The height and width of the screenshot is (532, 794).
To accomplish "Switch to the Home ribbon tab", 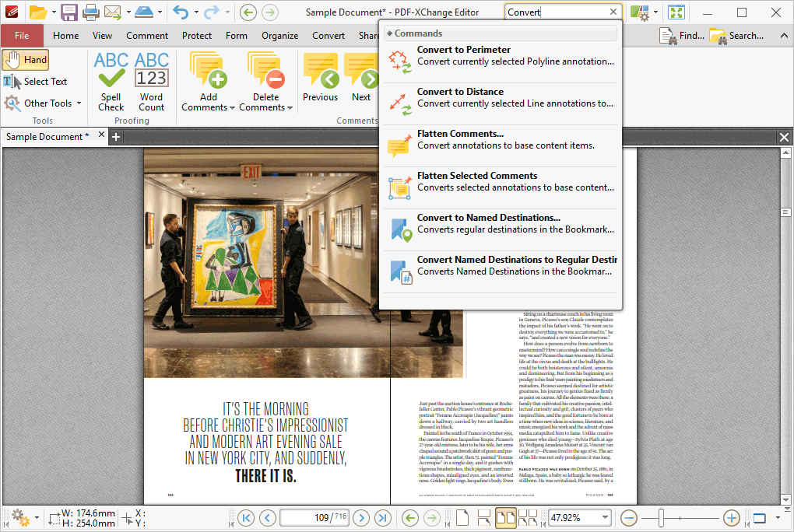I will (x=66, y=36).
